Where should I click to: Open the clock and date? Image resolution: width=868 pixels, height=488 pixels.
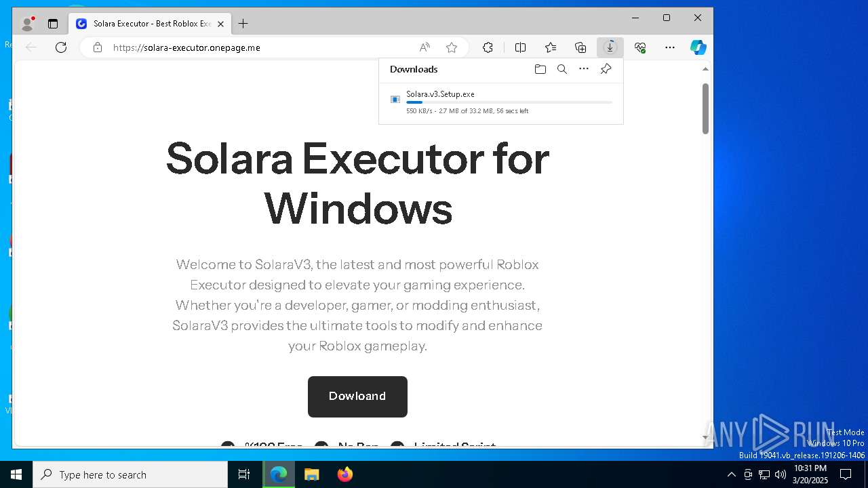click(810, 474)
